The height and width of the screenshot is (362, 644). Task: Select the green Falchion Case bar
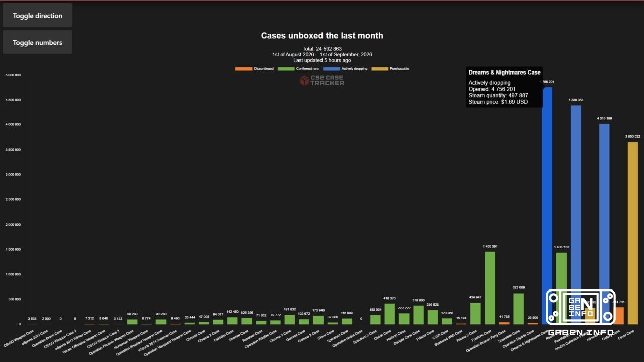pyautogui.click(x=232, y=321)
